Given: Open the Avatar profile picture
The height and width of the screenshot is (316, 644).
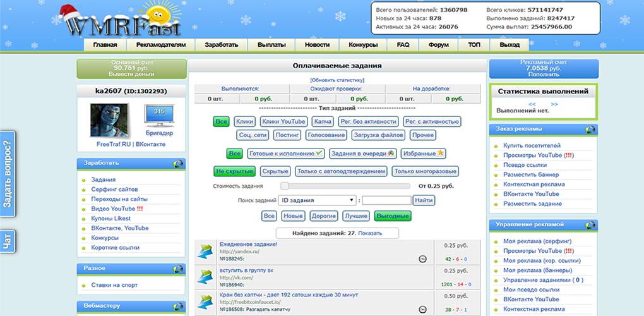Looking at the screenshot, I should pyautogui.click(x=109, y=120).
